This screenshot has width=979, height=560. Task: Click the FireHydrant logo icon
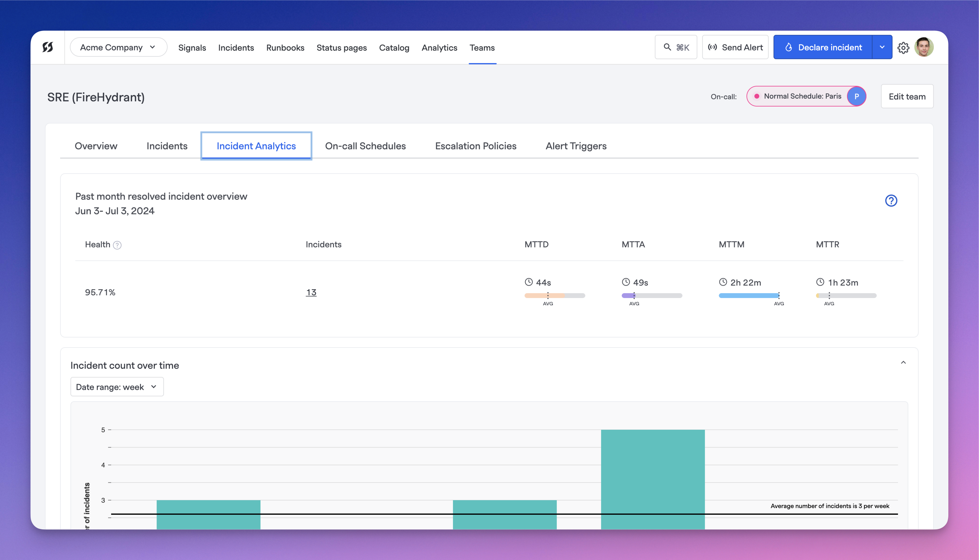pos(47,47)
